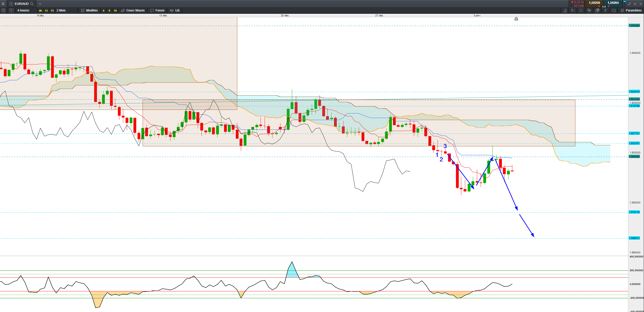Open the Cours Moyen price type dropdown
The width and height of the screenshot is (644, 312).
(x=133, y=10)
